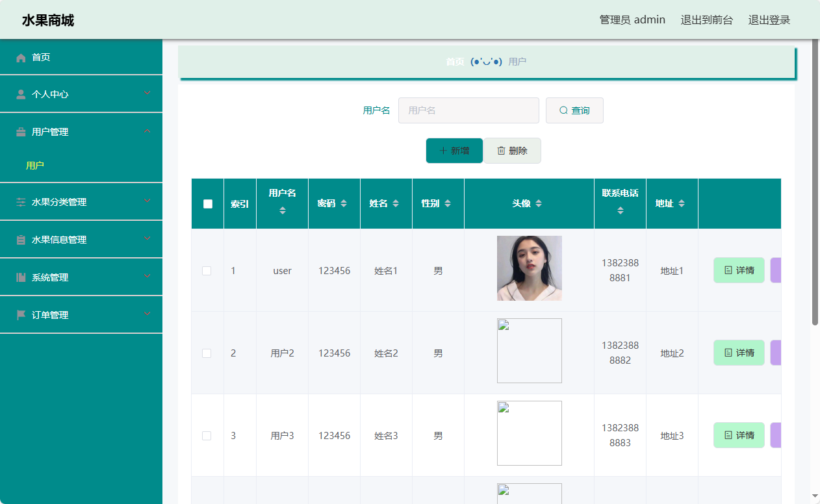The image size is (820, 504).
Task: Select the 水果信息管理 document icon
Action: [x=20, y=239]
